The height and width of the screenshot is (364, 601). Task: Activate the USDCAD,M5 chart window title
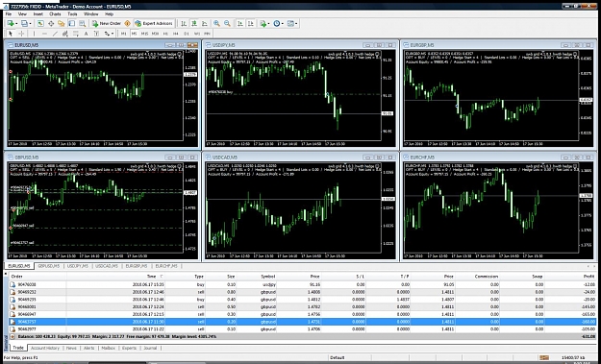click(x=225, y=158)
